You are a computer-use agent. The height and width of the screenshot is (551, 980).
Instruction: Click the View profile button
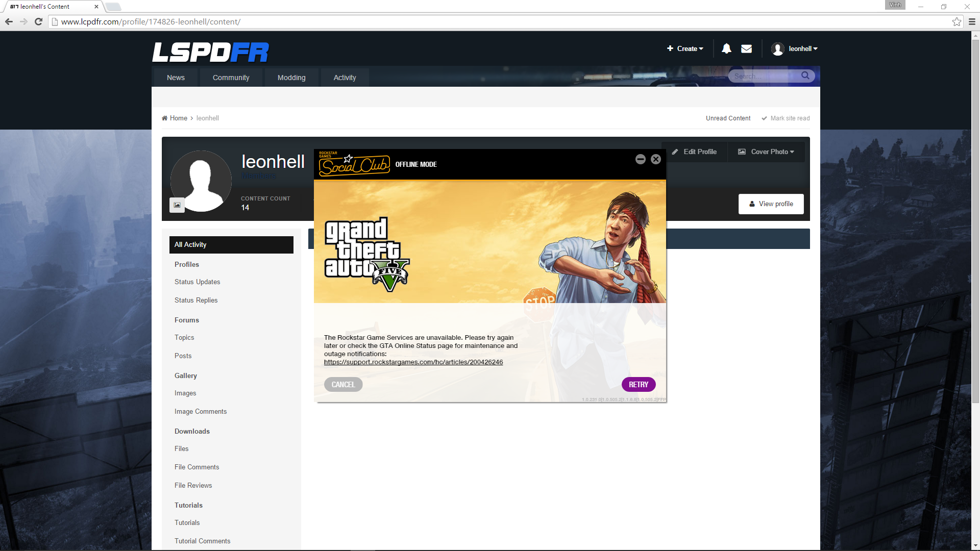(x=771, y=204)
